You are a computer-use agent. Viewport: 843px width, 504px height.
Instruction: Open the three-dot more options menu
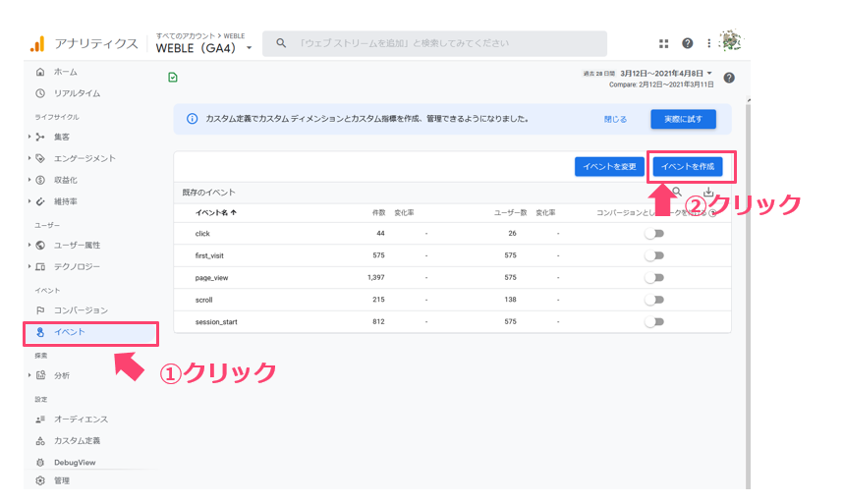pos(709,43)
